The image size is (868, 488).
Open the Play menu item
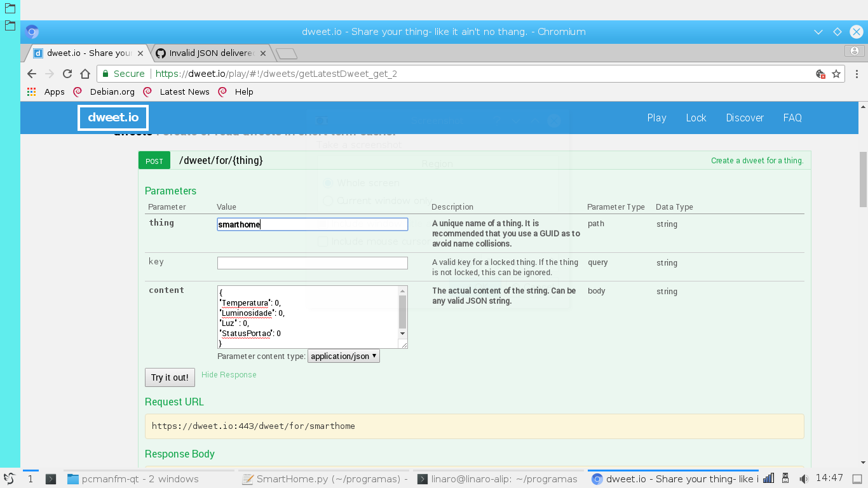[x=657, y=118]
